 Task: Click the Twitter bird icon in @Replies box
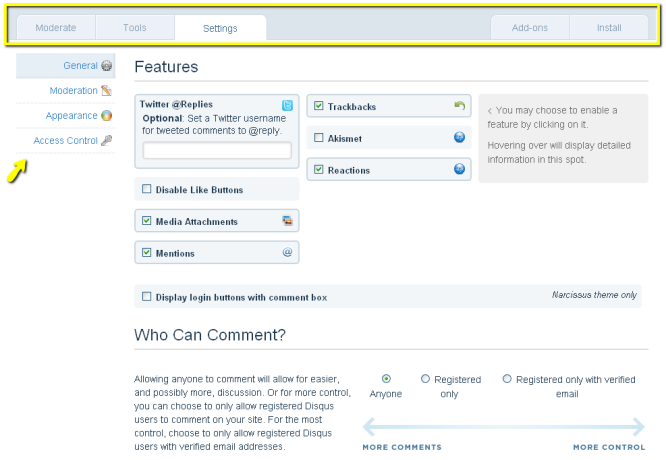click(287, 105)
